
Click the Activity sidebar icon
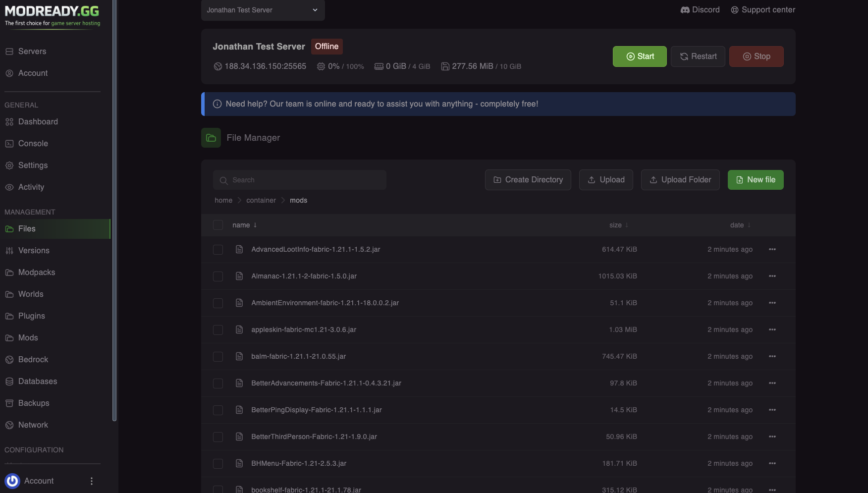tap(9, 187)
